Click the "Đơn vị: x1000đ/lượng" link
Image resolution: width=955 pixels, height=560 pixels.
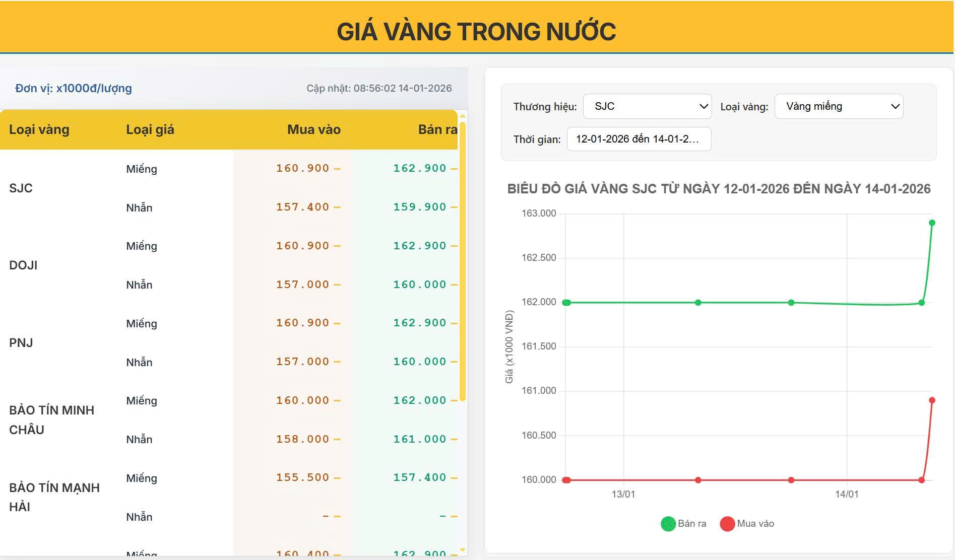(72, 88)
